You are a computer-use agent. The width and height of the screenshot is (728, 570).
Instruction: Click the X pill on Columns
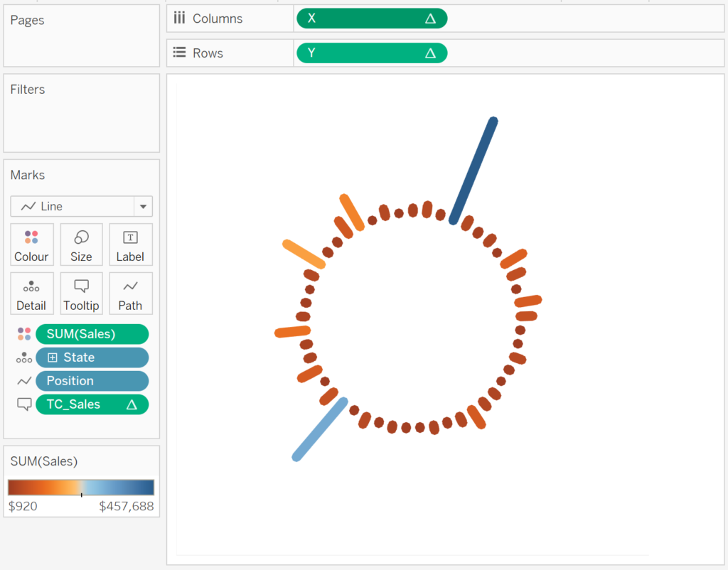(372, 18)
